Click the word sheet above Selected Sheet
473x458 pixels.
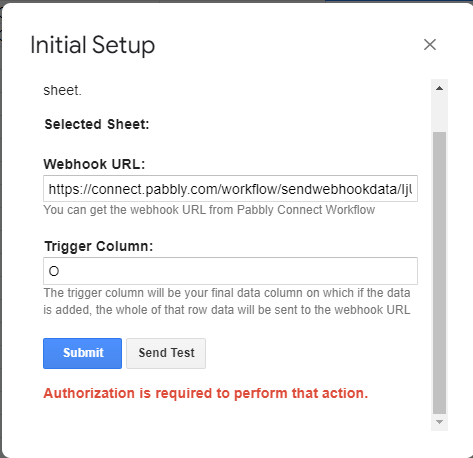(62, 90)
